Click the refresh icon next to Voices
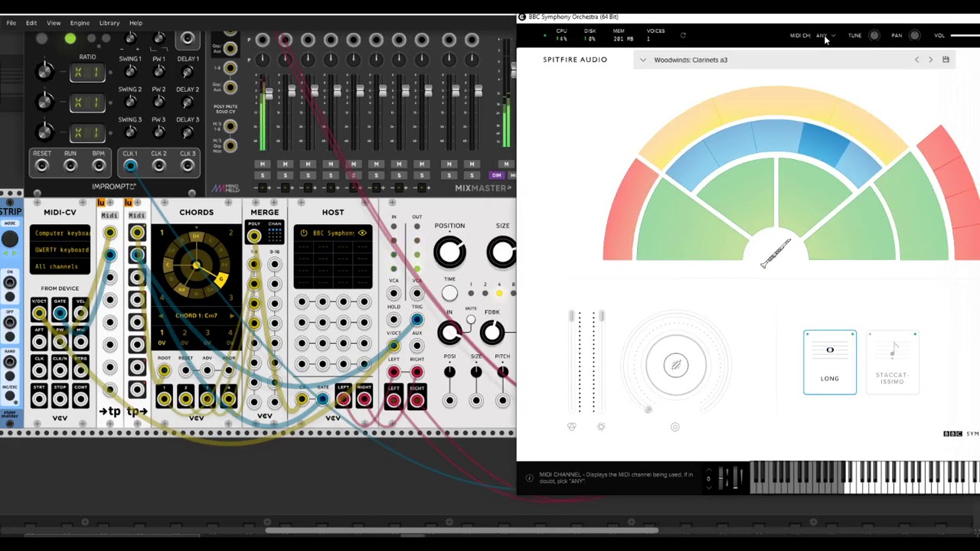 [x=683, y=35]
